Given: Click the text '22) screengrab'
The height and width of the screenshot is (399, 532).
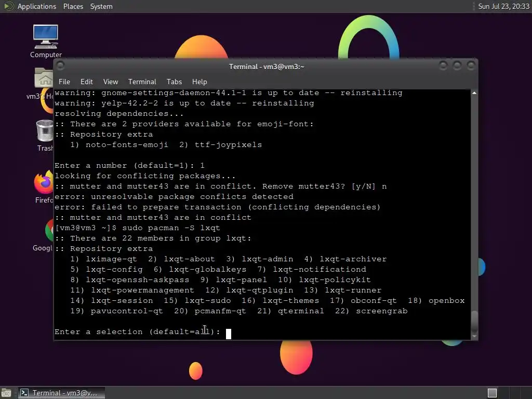Looking at the screenshot, I should 371,311.
